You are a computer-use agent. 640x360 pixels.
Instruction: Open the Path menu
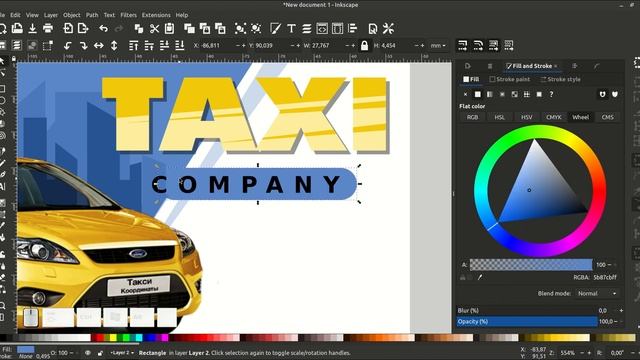click(x=92, y=15)
